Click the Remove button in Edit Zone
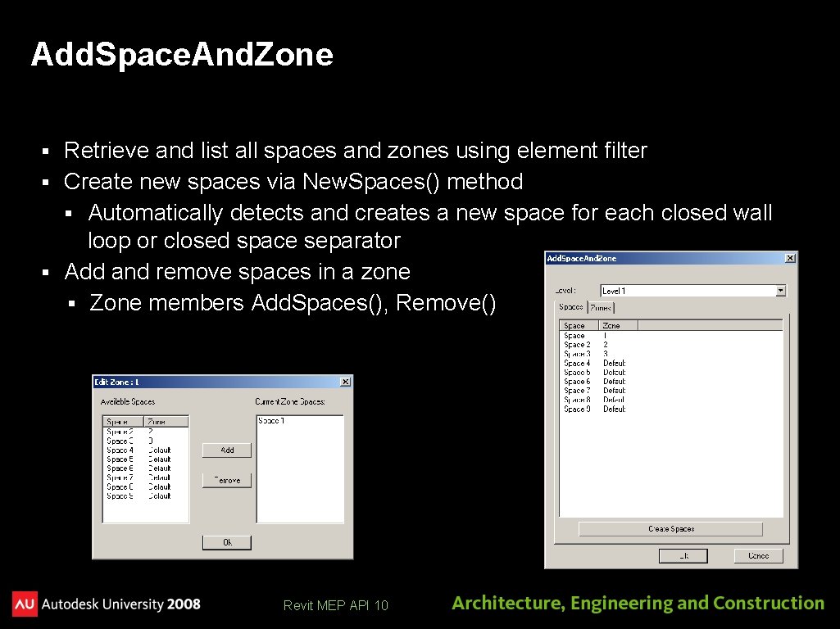The width and height of the screenshot is (840, 629). tap(227, 480)
